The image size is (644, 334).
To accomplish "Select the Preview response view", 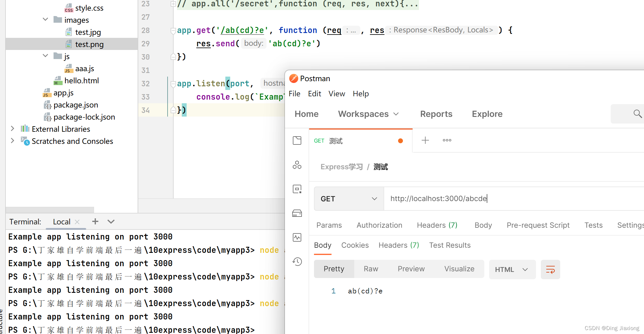I will [x=411, y=269].
